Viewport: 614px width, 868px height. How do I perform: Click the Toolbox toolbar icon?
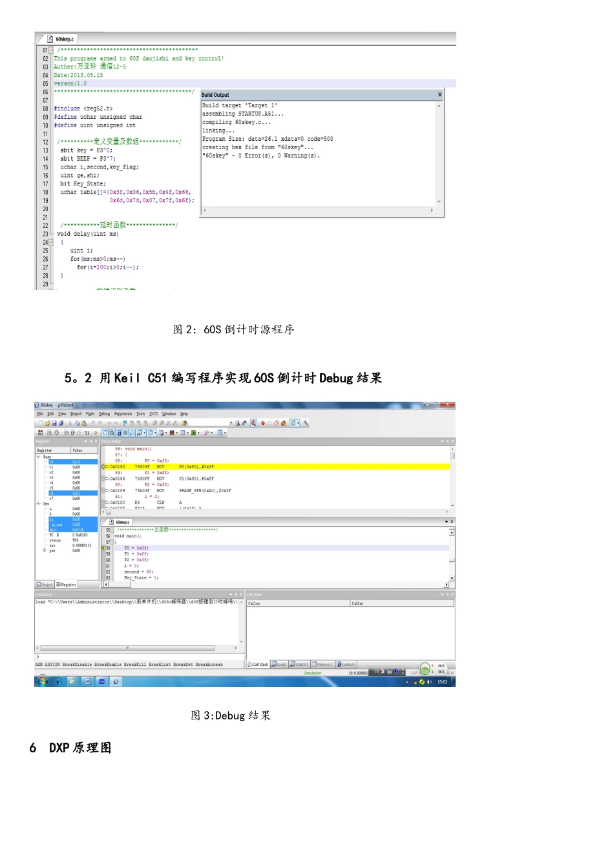point(206,433)
